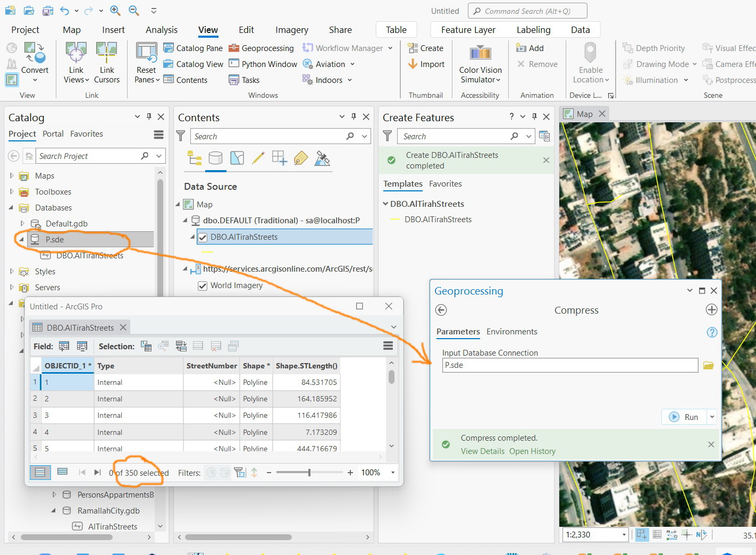Collapse the DBO.AlTirahStreets template group

[x=385, y=204]
